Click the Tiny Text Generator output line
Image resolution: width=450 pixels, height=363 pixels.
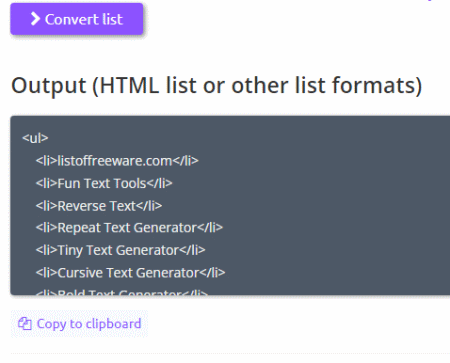pos(120,250)
